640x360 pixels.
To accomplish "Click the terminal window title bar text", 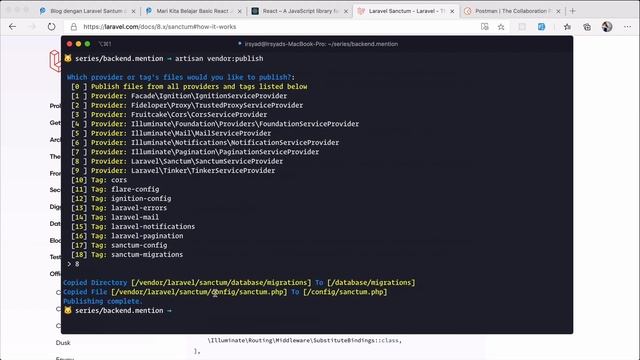I will pyautogui.click(x=321, y=44).
